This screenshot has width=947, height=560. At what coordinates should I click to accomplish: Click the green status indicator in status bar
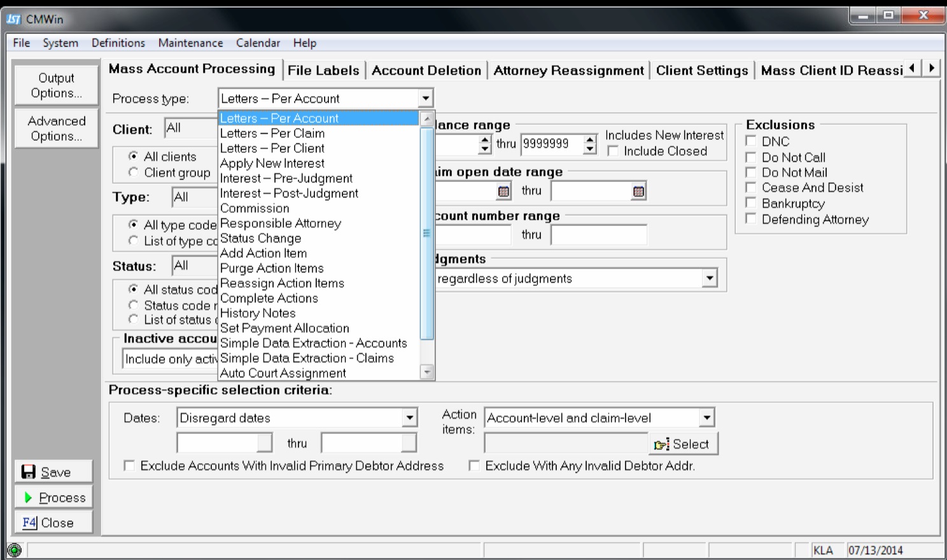14,550
